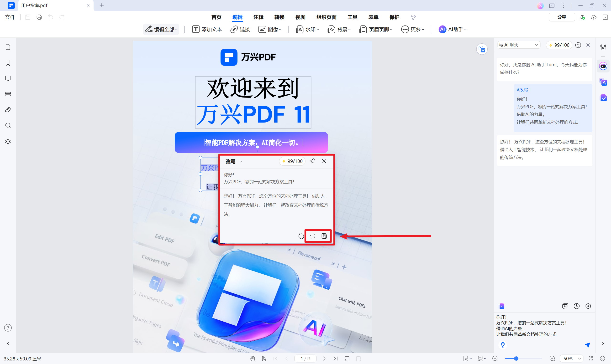Send the AI chat message
Viewport: 611px width, 364px height.
point(587,345)
